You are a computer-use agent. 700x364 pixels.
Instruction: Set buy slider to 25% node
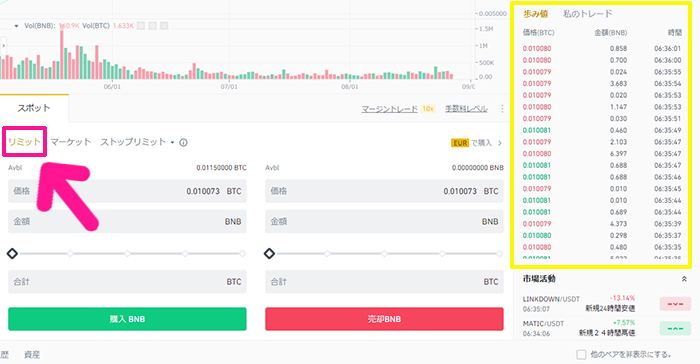pyautogui.click(x=70, y=254)
